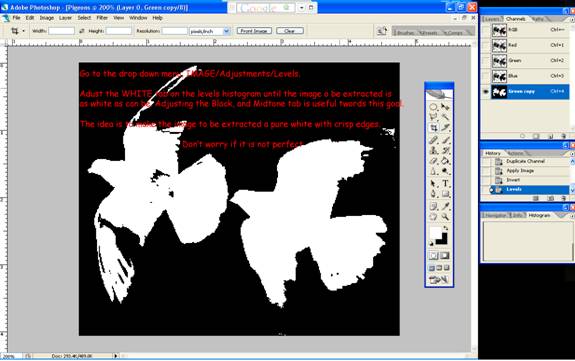Swap width and height arrows icon

82,31
